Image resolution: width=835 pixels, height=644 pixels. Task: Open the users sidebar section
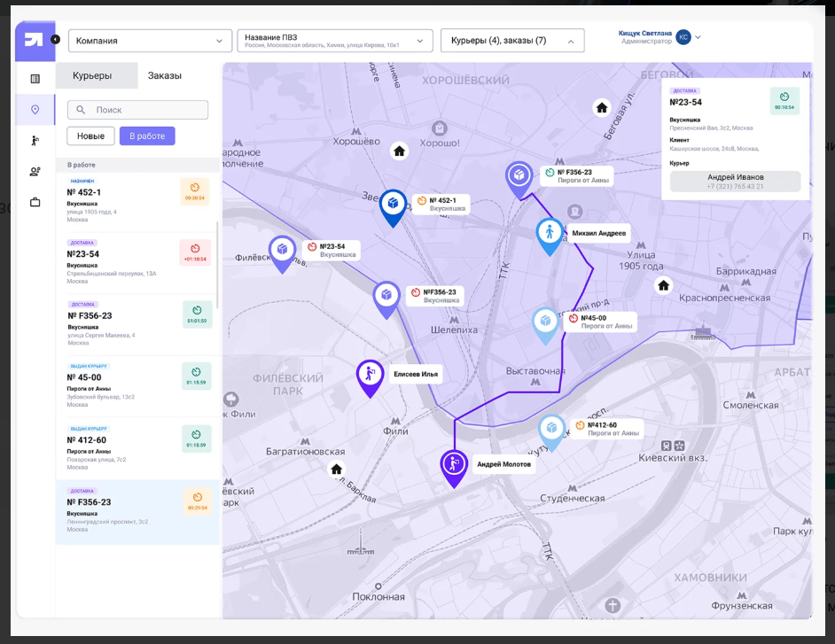coord(35,171)
